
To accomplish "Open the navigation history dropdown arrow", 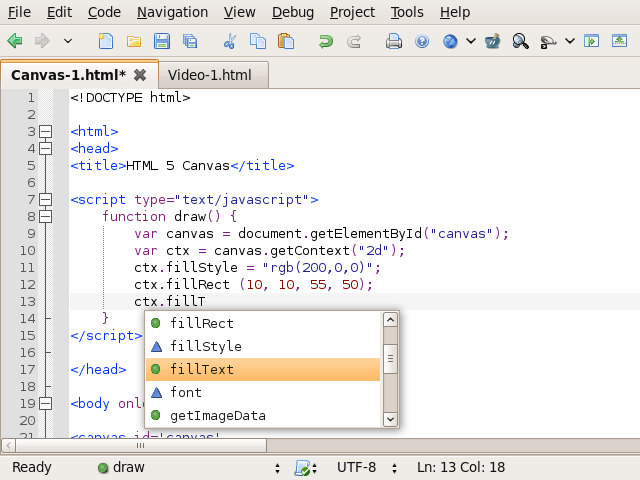I will coord(68,41).
